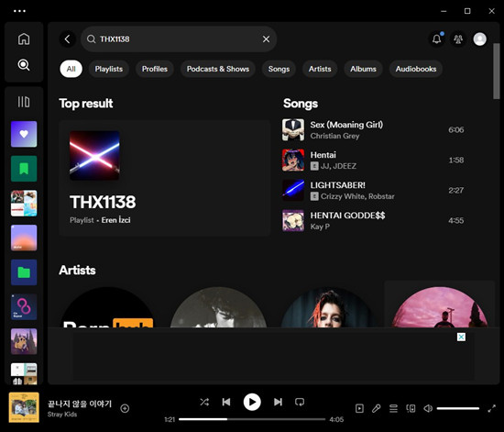Clear the search field with X

[266, 39]
